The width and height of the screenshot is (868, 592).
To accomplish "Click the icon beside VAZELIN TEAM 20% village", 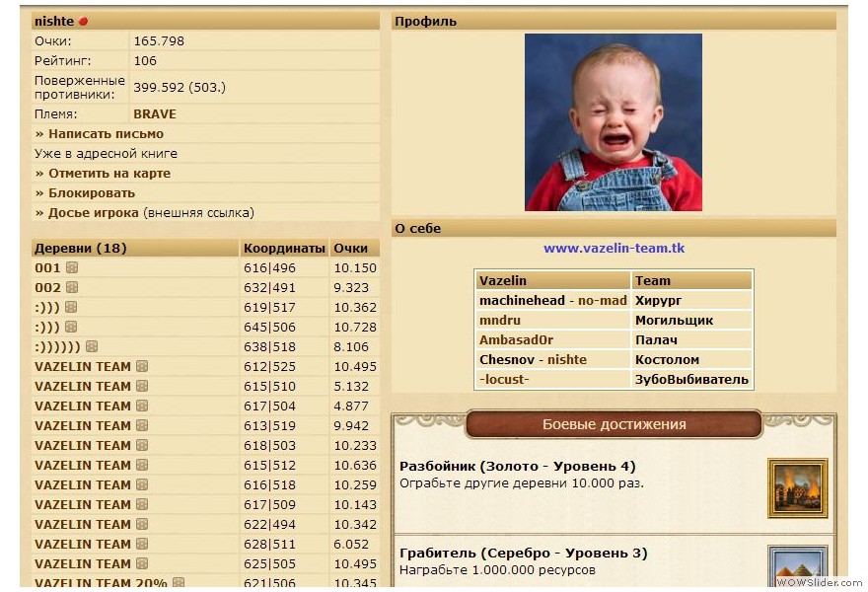I will click(179, 583).
